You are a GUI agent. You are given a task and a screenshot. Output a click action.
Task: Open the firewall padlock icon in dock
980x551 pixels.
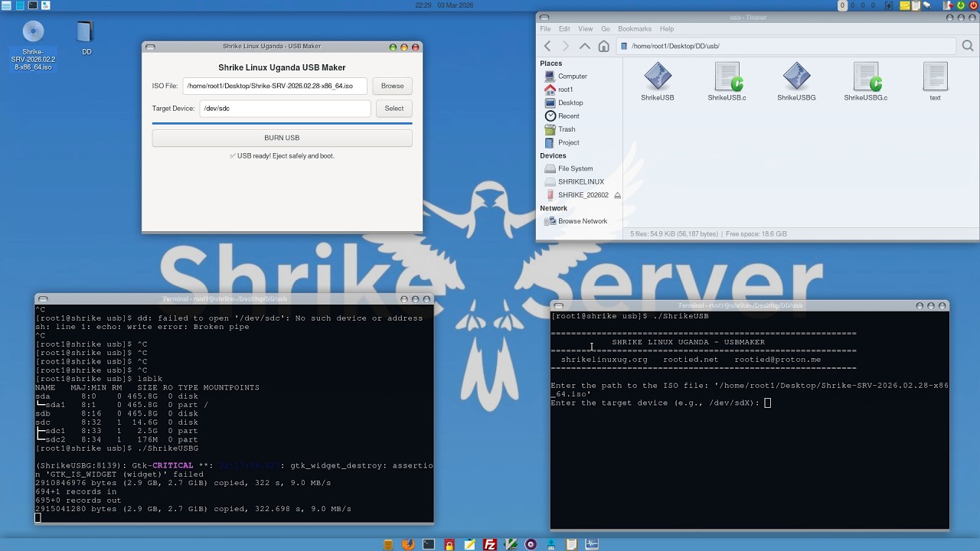[449, 544]
